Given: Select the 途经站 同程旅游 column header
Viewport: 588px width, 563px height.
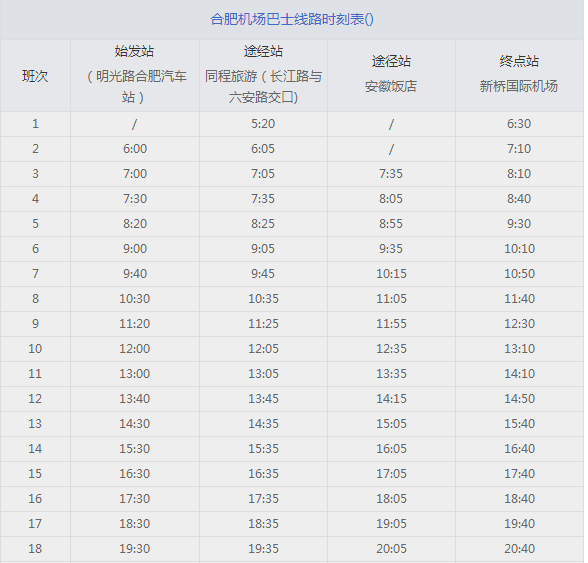Looking at the screenshot, I should pyautogui.click(x=263, y=75).
